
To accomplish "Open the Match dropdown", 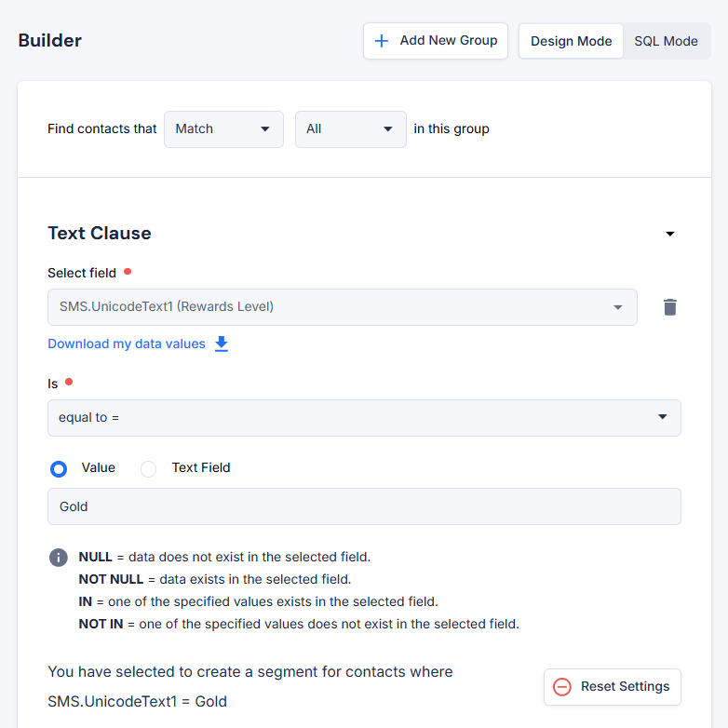I will [x=223, y=129].
